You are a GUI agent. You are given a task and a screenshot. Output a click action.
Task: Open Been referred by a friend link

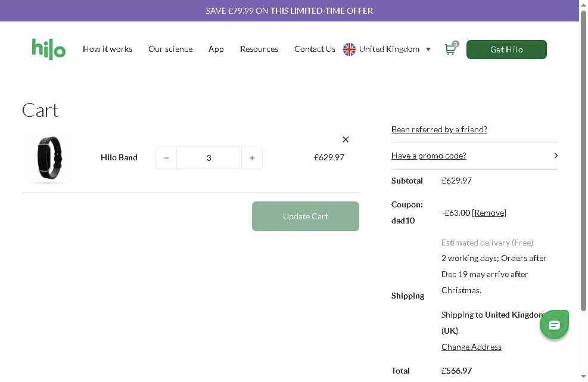point(438,129)
